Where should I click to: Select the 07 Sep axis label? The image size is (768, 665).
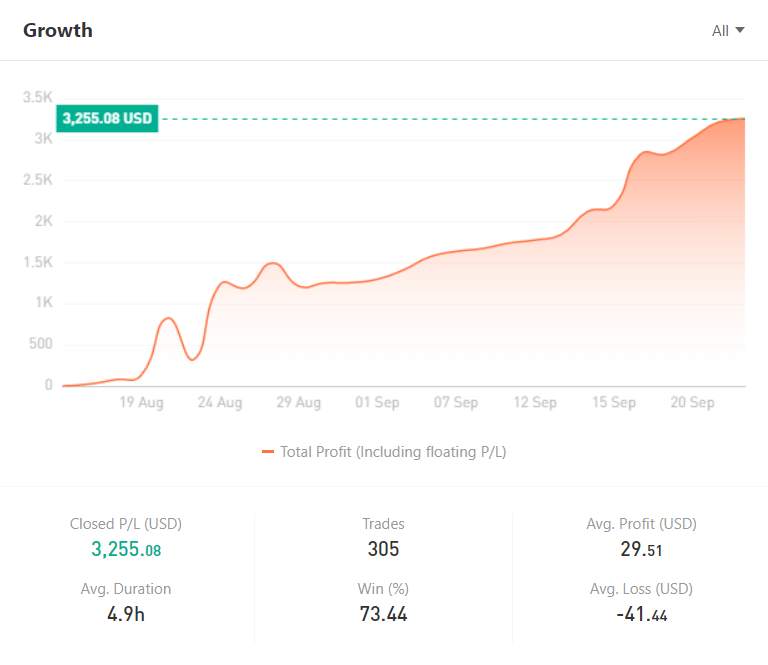tap(456, 403)
